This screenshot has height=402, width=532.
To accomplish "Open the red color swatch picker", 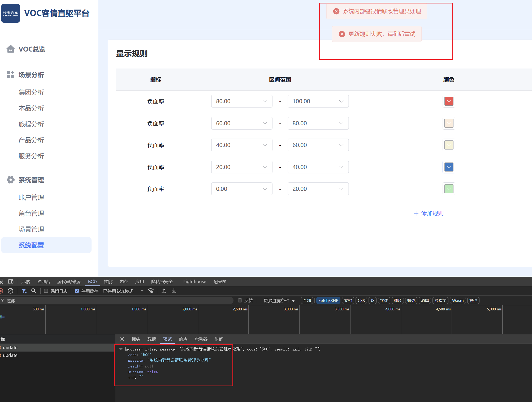I will click(x=449, y=101).
